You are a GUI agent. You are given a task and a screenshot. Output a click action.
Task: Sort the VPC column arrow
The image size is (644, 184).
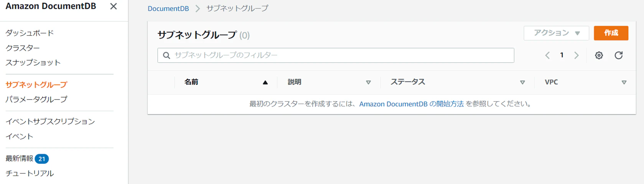click(624, 82)
